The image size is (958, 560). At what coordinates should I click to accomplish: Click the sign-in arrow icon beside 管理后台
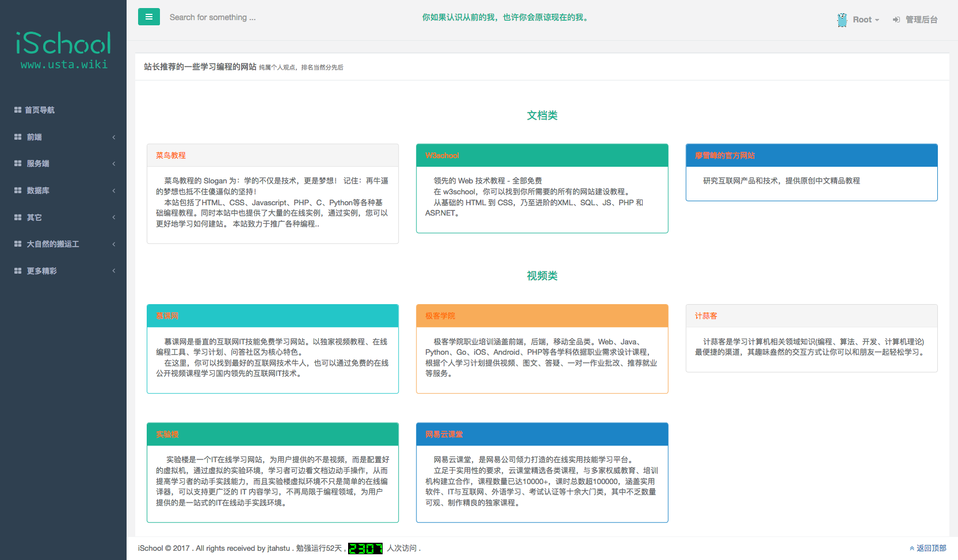coord(896,20)
